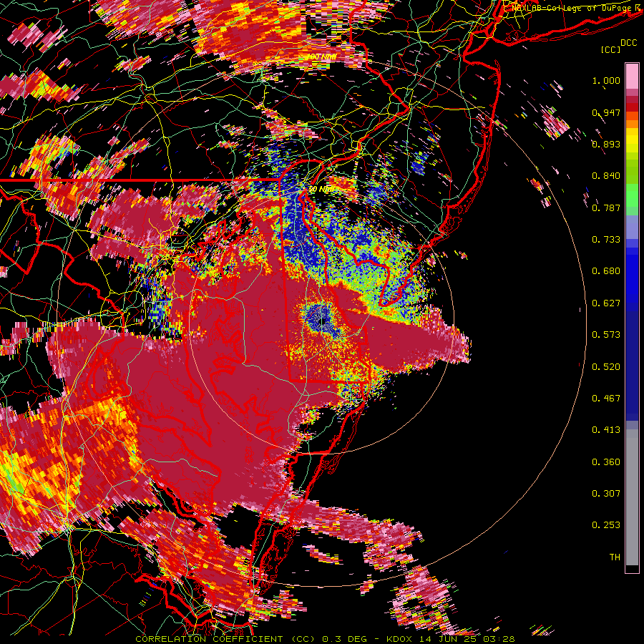Click the 0.253 color scale label
This screenshot has height=644, width=644.
pos(606,525)
